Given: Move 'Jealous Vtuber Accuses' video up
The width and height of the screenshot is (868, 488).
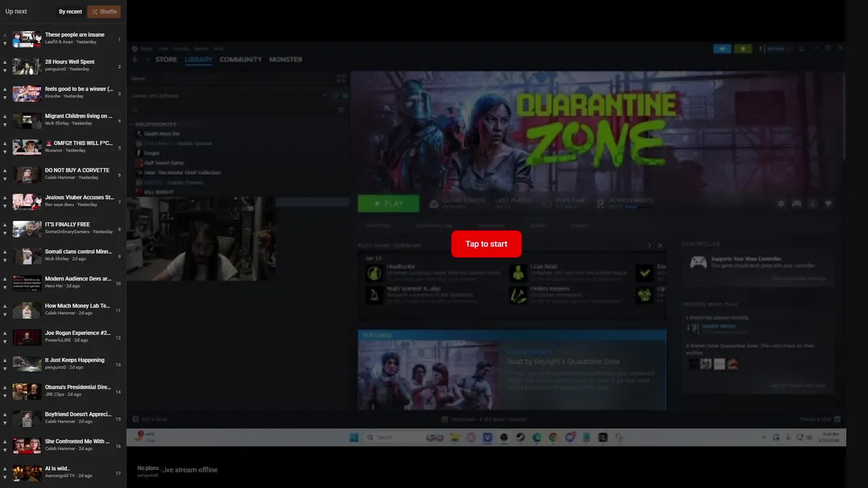Looking at the screenshot, I should 5,197.
